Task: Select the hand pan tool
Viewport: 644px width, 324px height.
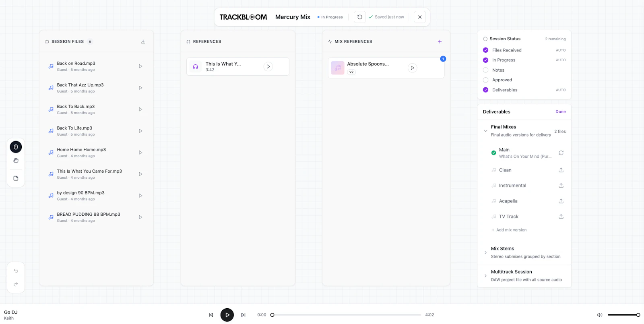Action: 16,161
